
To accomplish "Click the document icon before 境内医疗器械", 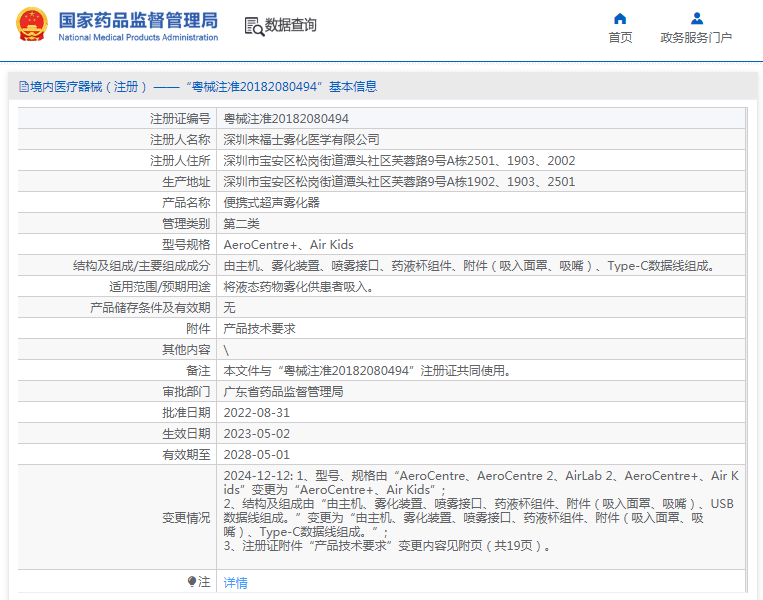I will click(x=22, y=87).
